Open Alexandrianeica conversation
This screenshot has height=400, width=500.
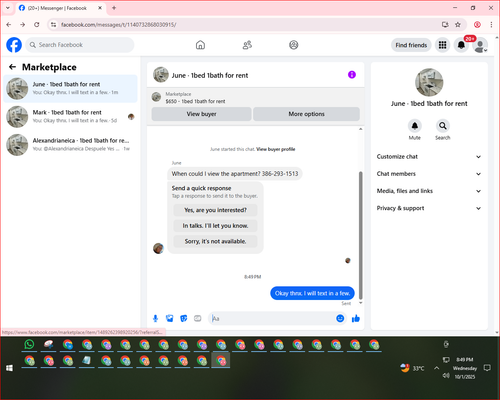tap(70, 145)
